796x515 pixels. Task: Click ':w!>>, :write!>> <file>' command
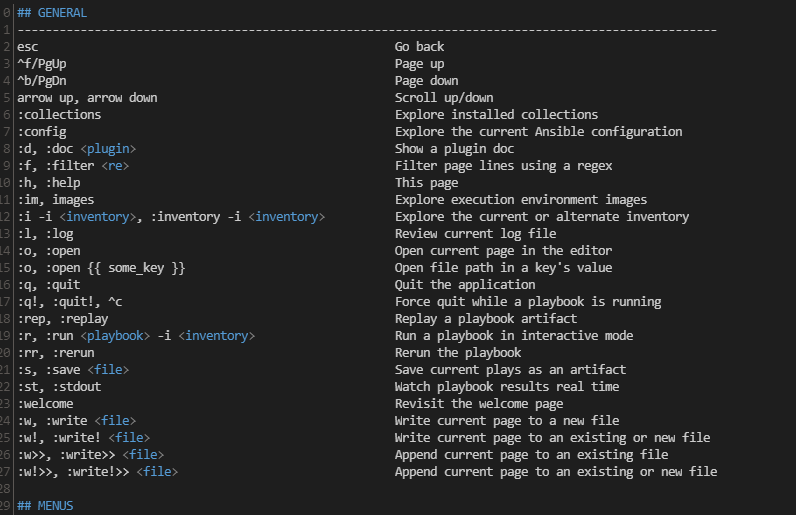pyautogui.click(x=97, y=472)
